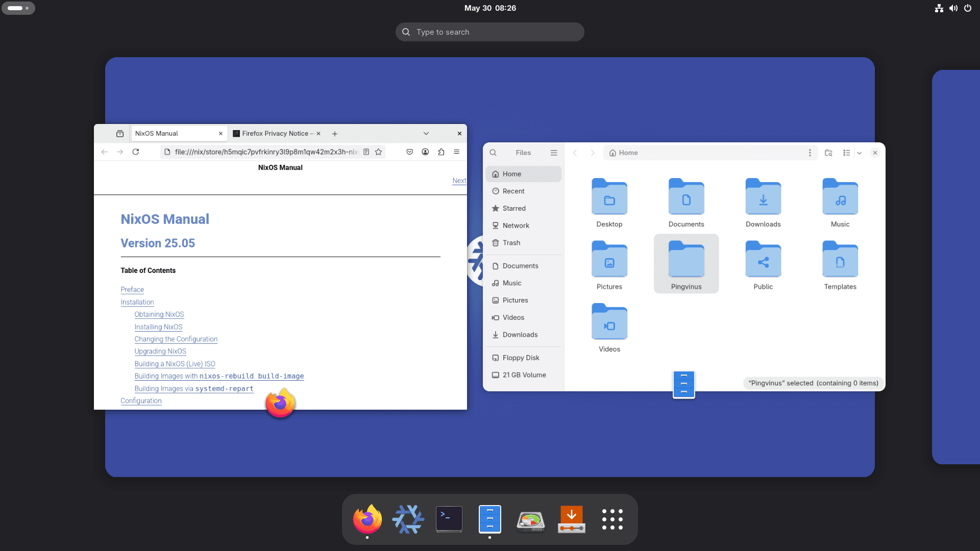
Task: Click the Type to search field
Action: click(490, 32)
